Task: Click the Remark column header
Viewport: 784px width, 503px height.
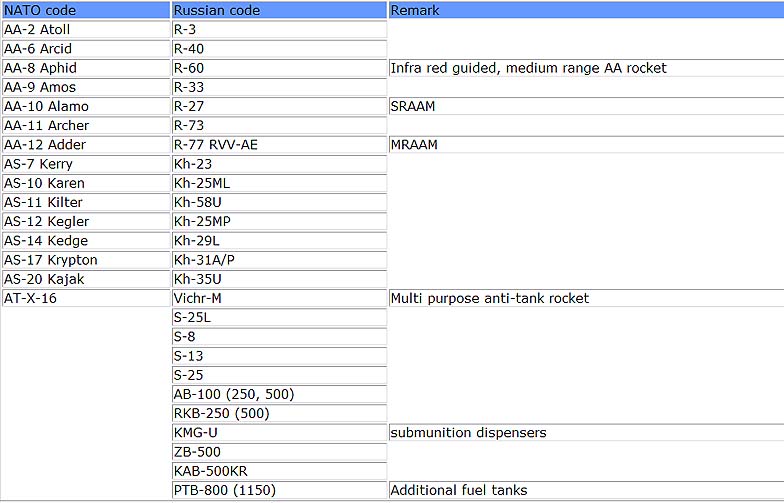Action: point(415,10)
